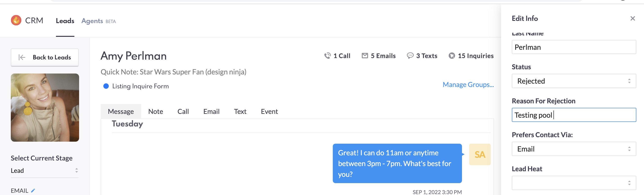Screen dimensions: 644x195
Task: Click the Reason For Rejection input field
Action: [574, 115]
